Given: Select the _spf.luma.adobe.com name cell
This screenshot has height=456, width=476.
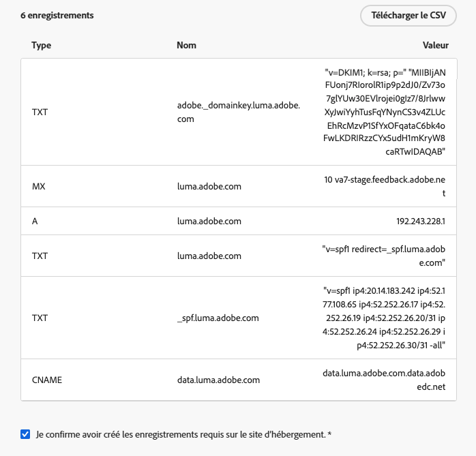Looking at the screenshot, I should point(218,318).
